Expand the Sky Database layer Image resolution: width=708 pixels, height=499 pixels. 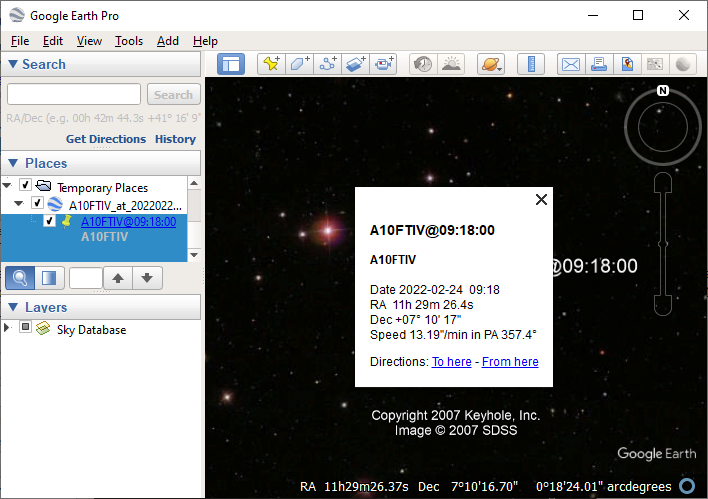[x=7, y=327]
